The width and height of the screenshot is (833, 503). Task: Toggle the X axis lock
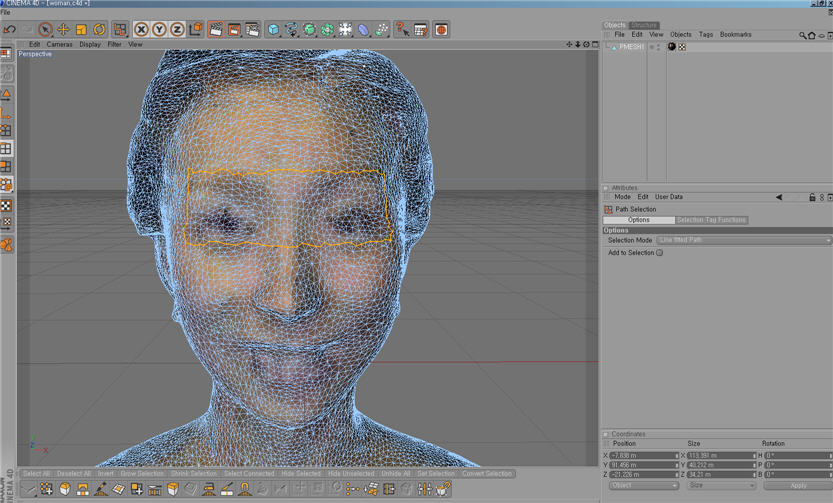pos(141,30)
